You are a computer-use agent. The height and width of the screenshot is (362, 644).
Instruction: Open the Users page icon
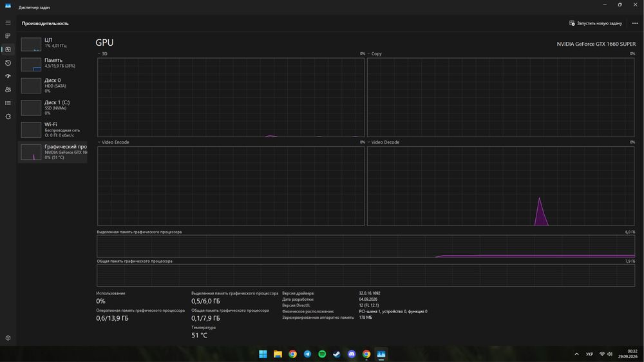coord(8,90)
